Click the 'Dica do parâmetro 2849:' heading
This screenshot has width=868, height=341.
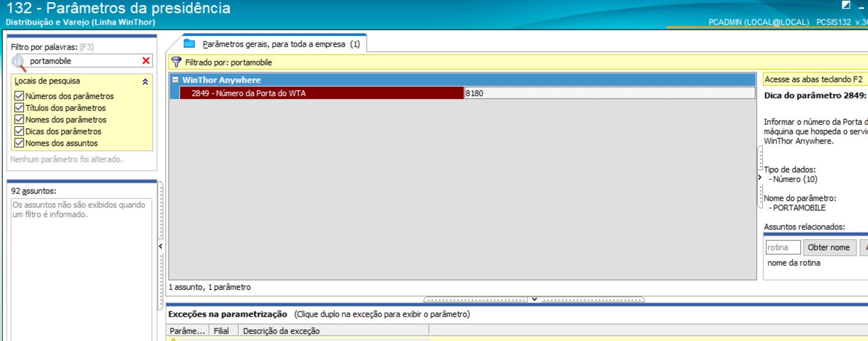pos(815,95)
